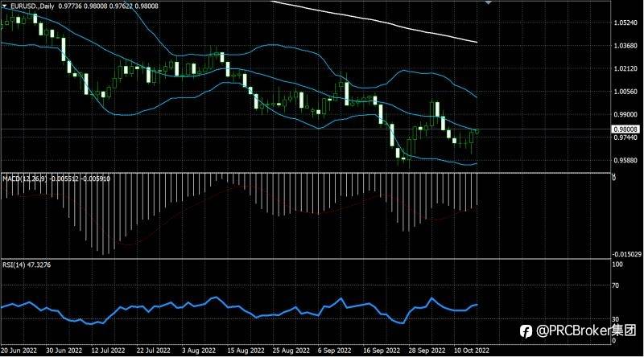This screenshot has height=357, width=644.
Task: Click the RSI 30 level label
Action: click(616, 319)
